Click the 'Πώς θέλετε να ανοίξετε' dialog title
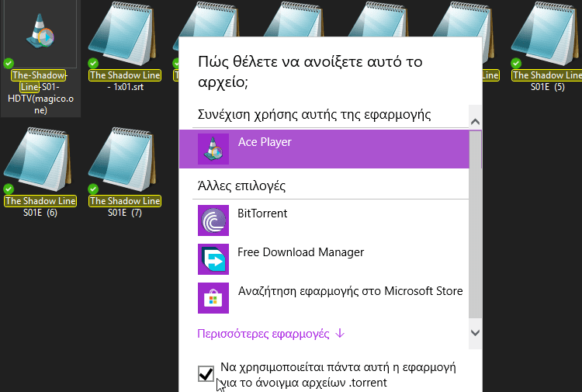This screenshot has height=392, width=582. pos(310,71)
